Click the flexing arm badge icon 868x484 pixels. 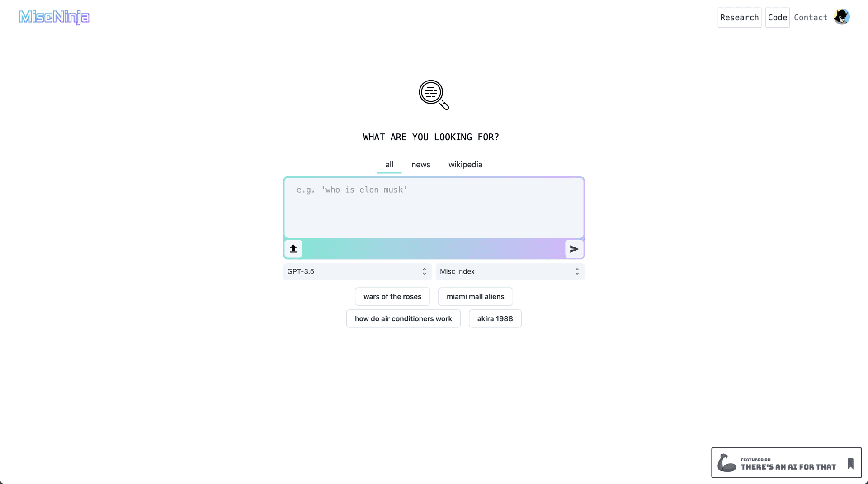[727, 463]
